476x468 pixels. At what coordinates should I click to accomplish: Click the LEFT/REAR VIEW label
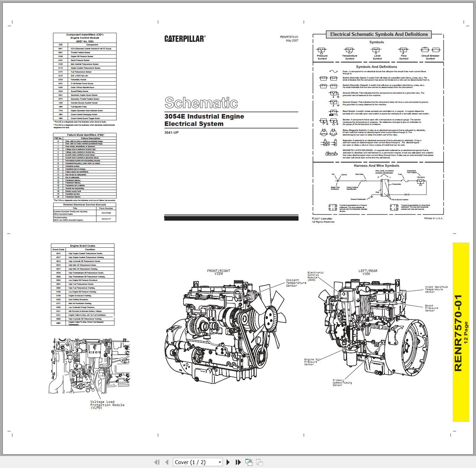(x=368, y=272)
